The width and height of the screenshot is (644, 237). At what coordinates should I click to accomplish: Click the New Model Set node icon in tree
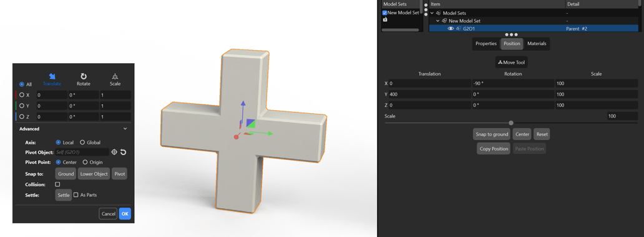(444, 21)
